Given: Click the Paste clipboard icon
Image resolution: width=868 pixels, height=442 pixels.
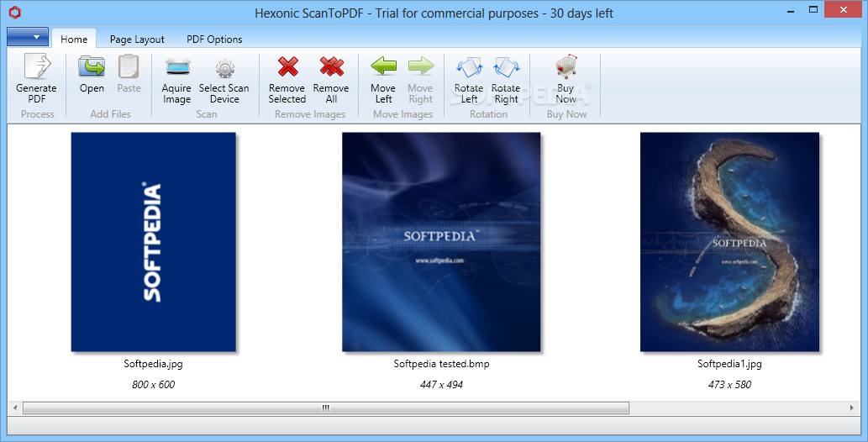Looking at the screenshot, I should (129, 66).
